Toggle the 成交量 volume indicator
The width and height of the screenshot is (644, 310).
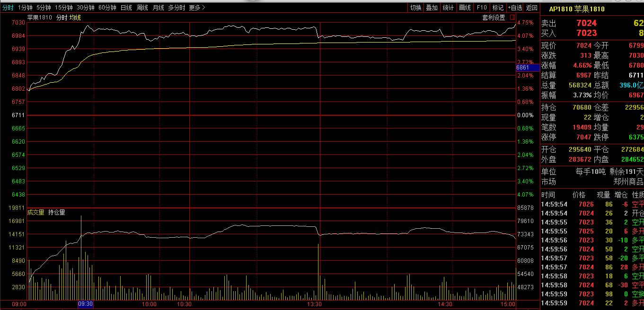coord(35,213)
